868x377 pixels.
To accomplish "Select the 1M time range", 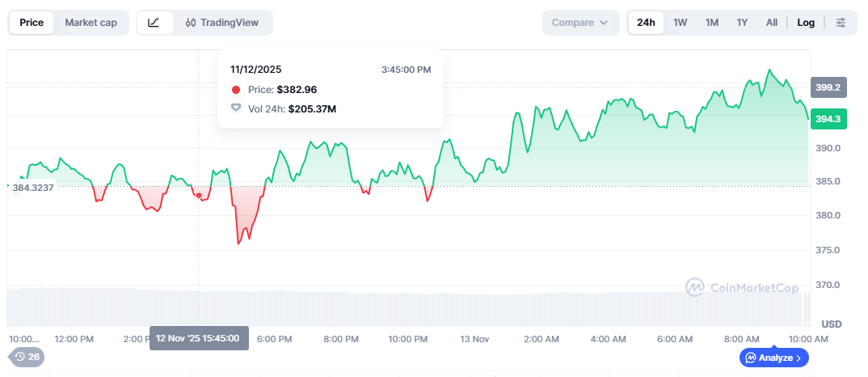I will (711, 23).
